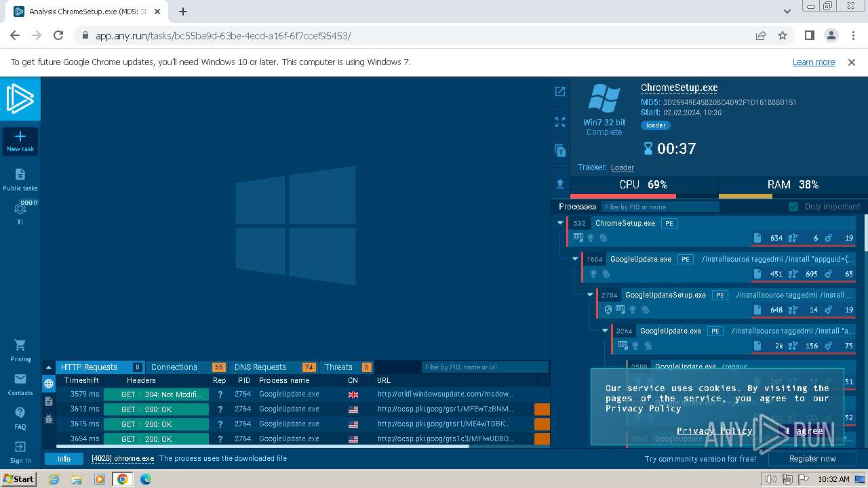Click the CPU 69% usage bar
The image size is (868, 488).
(644, 188)
